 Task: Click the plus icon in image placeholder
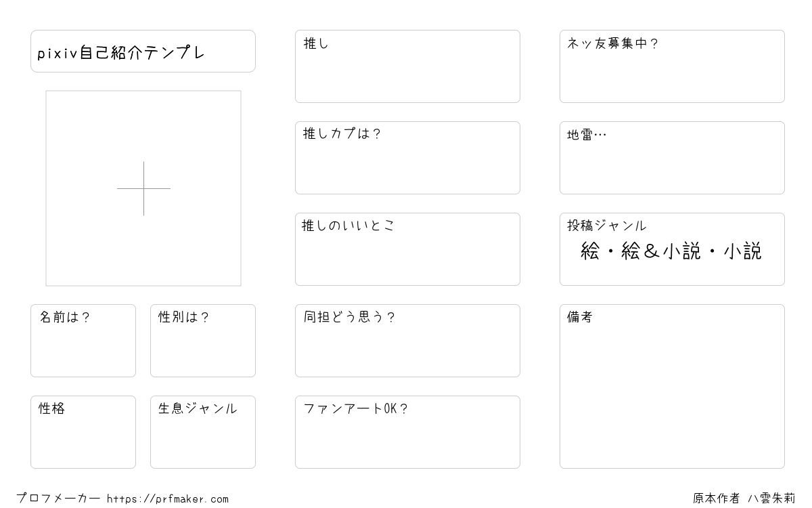[x=143, y=188]
